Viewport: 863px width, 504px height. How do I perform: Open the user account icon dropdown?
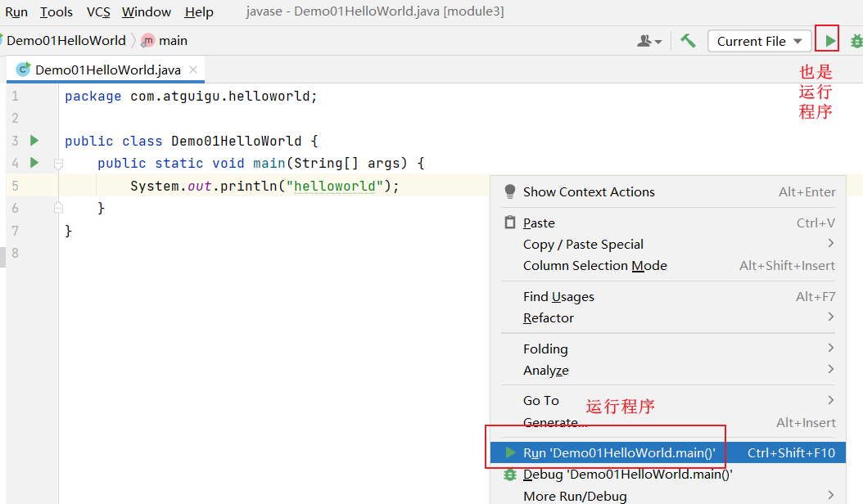[649, 41]
